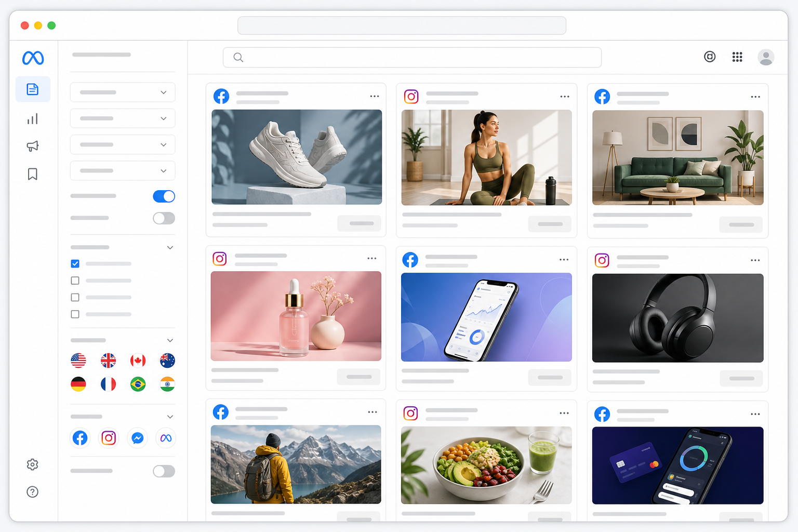This screenshot has height=532, width=798.
Task: Turn off the enabled blue toggle
Action: [164, 196]
